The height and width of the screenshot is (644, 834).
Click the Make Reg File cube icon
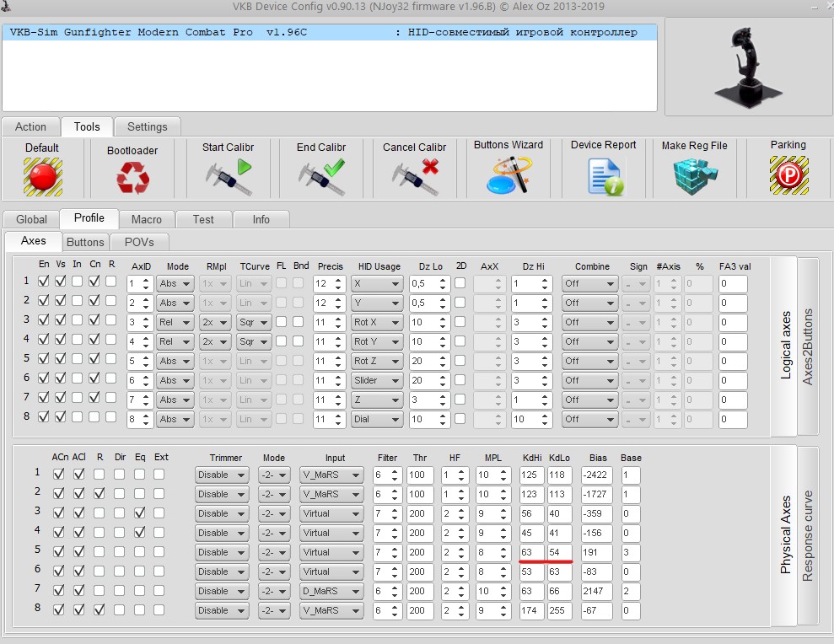click(x=695, y=177)
